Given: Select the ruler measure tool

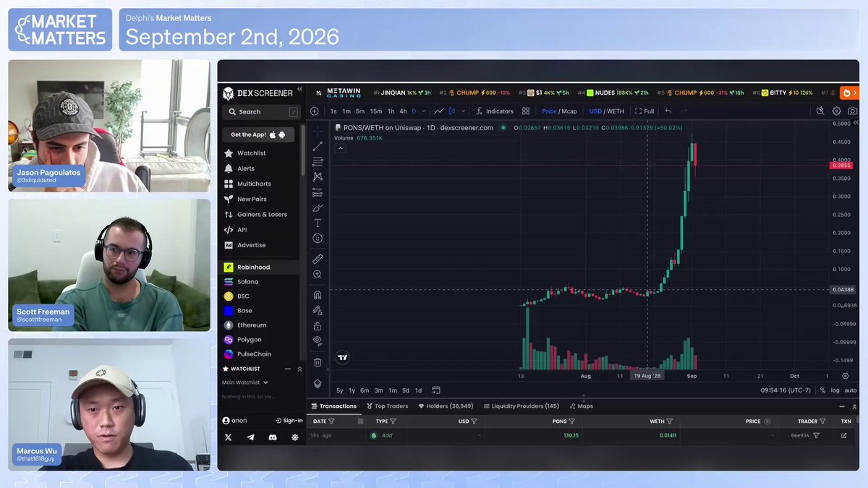Looking at the screenshot, I should pos(318,258).
